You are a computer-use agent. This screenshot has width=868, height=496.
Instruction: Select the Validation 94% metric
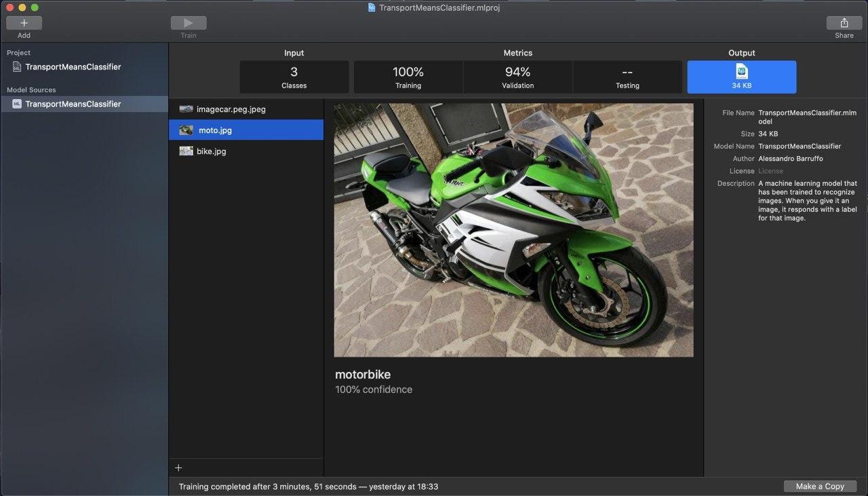click(x=517, y=77)
